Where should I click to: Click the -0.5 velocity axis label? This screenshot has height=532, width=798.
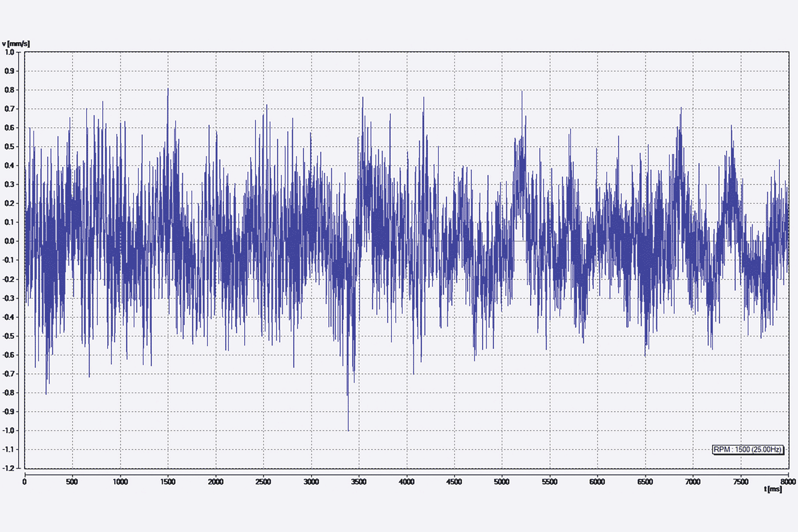[x=9, y=336]
